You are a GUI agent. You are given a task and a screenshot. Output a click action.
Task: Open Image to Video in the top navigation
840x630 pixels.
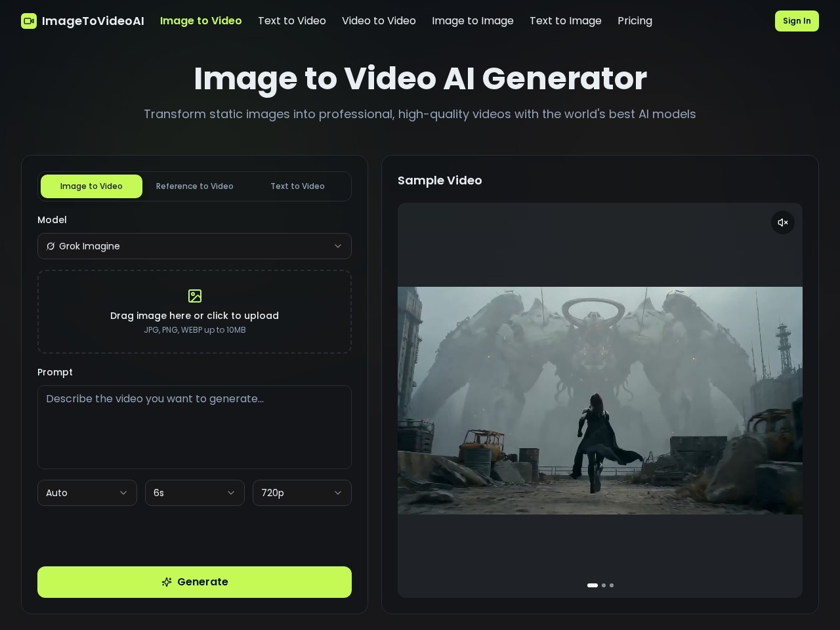pyautogui.click(x=201, y=21)
